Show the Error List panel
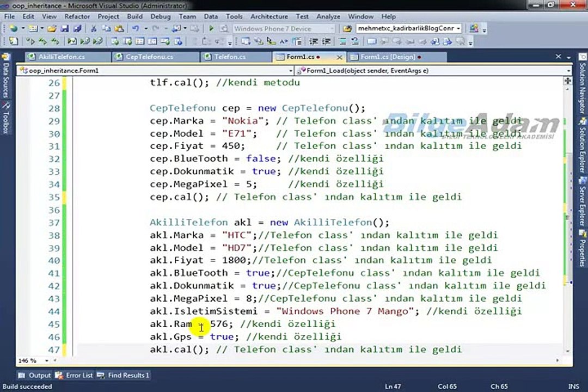588x392 pixels. (x=74, y=375)
